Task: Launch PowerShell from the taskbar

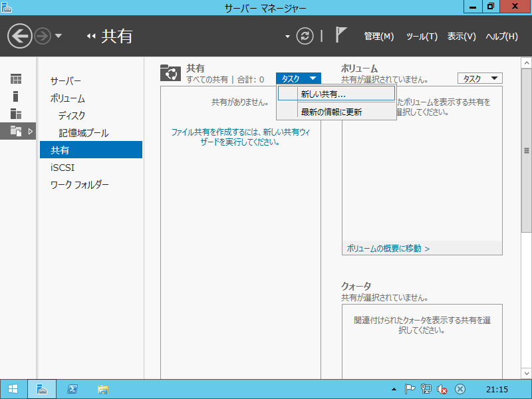Action: [x=72, y=389]
